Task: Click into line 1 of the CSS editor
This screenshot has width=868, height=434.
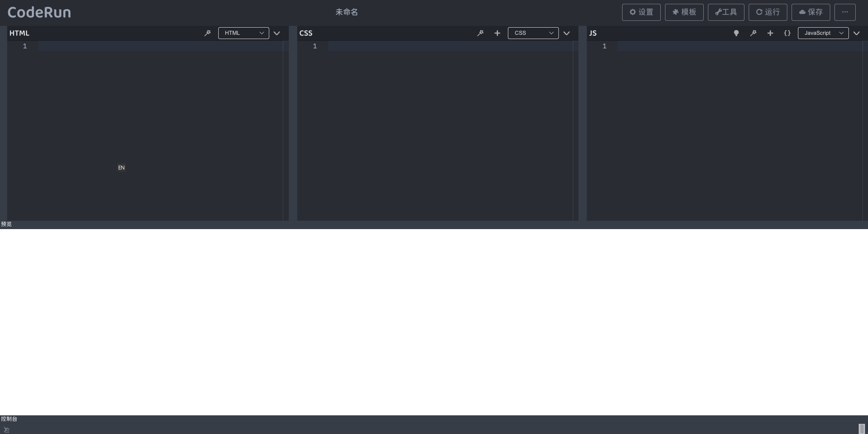Action: (450, 46)
